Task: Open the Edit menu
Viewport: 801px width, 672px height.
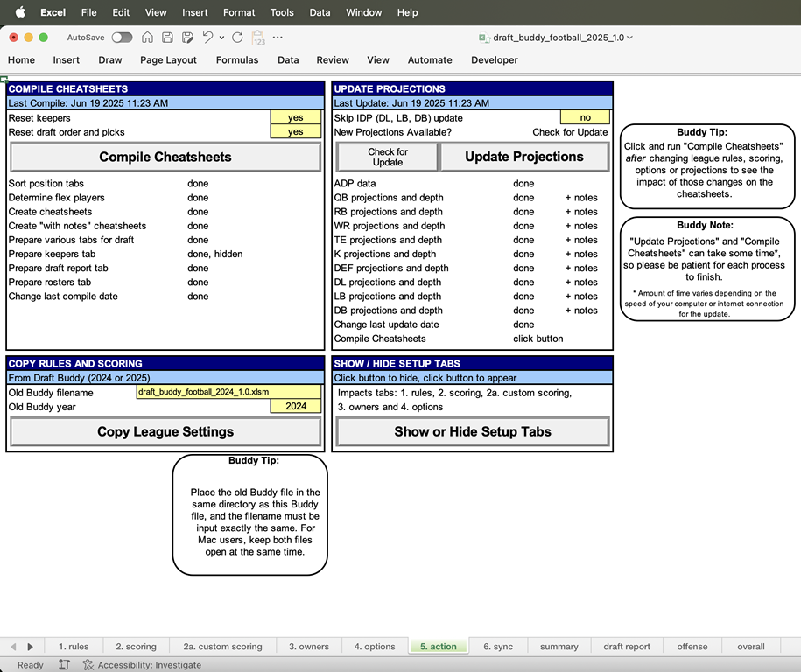Action: pyautogui.click(x=121, y=12)
